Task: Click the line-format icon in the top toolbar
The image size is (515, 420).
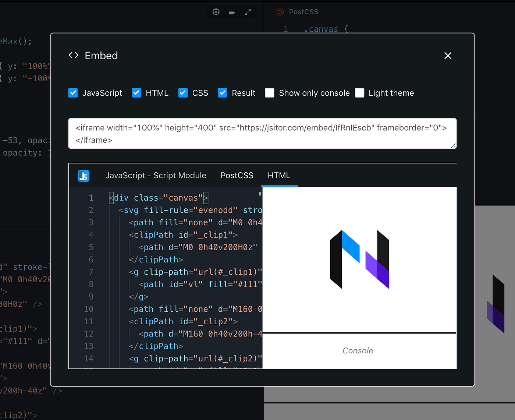Action: (232, 11)
